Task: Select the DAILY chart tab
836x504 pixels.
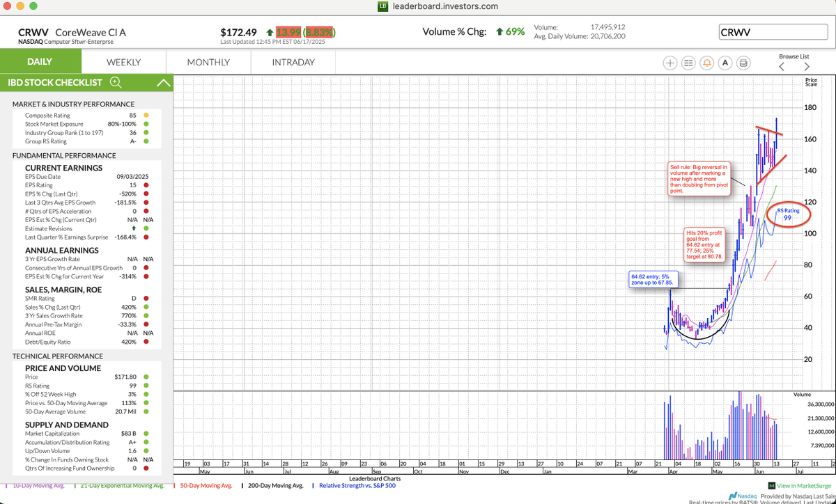Action: 40,62
